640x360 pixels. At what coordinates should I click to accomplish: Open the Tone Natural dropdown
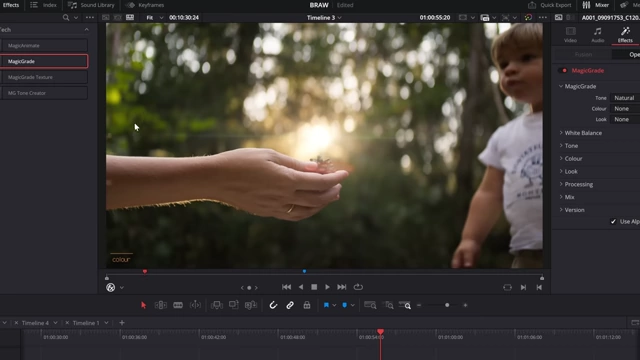tap(624, 98)
